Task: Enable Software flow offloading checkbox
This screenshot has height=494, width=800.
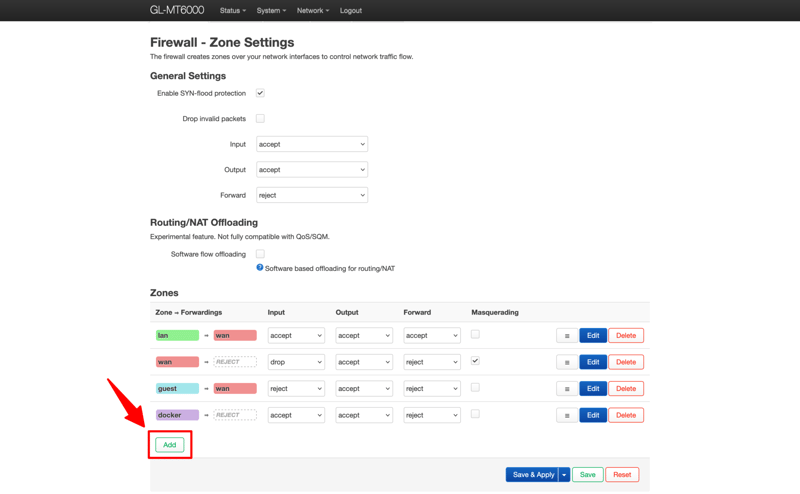Action: tap(260, 254)
